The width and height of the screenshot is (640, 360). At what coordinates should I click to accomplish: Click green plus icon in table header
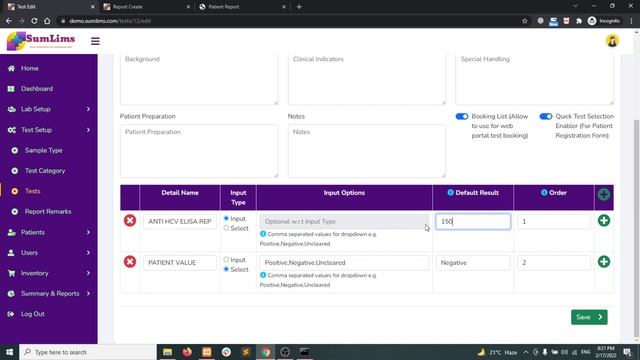point(604,194)
